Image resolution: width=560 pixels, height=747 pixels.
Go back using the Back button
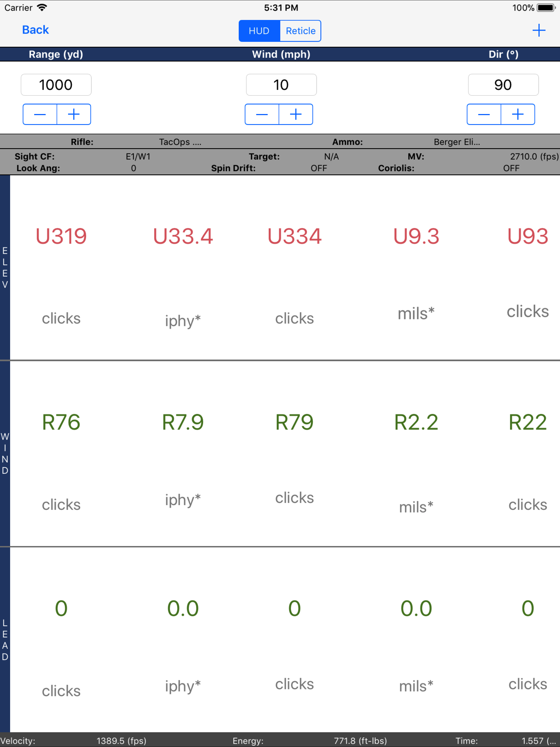click(x=36, y=30)
